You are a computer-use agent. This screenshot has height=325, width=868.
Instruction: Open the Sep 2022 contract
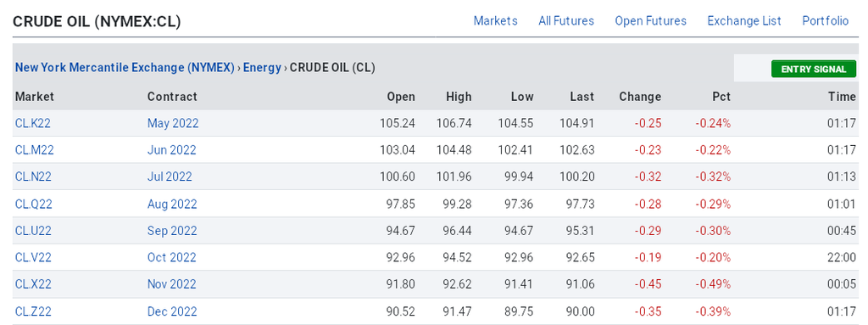click(x=172, y=231)
